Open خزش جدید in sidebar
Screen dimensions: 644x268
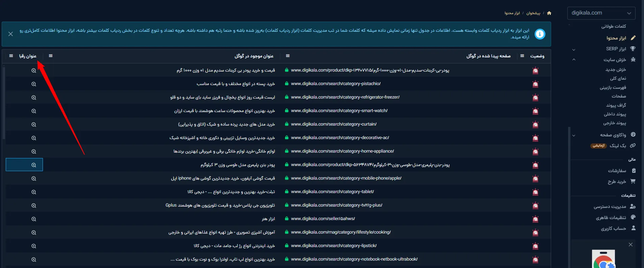[x=615, y=70]
